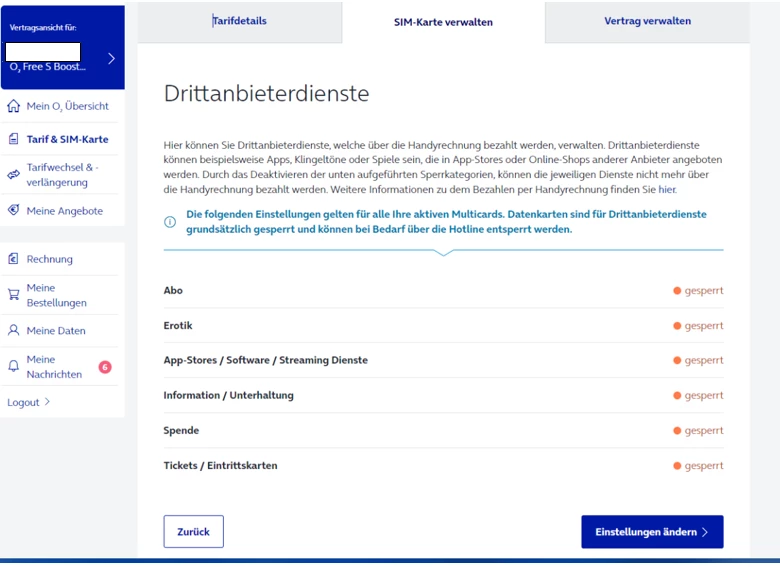
Task: Click the tag icon beside Meine Angebote
Action: point(13,210)
